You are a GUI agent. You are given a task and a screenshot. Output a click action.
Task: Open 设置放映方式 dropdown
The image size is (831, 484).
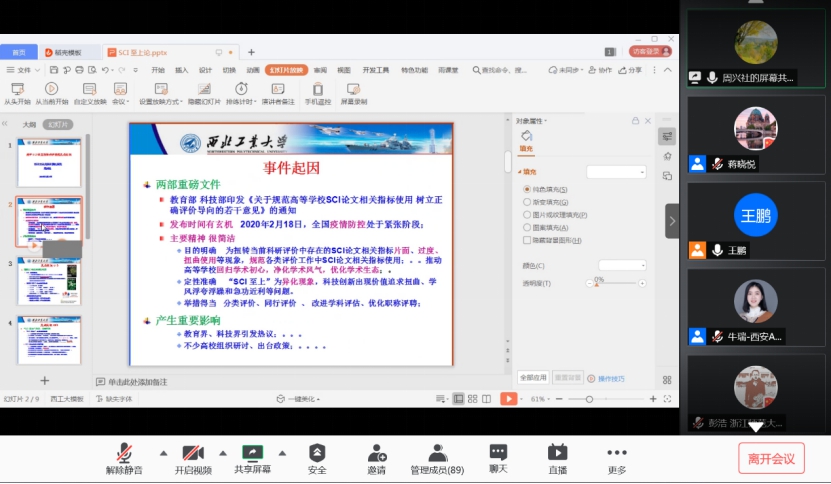[161, 94]
